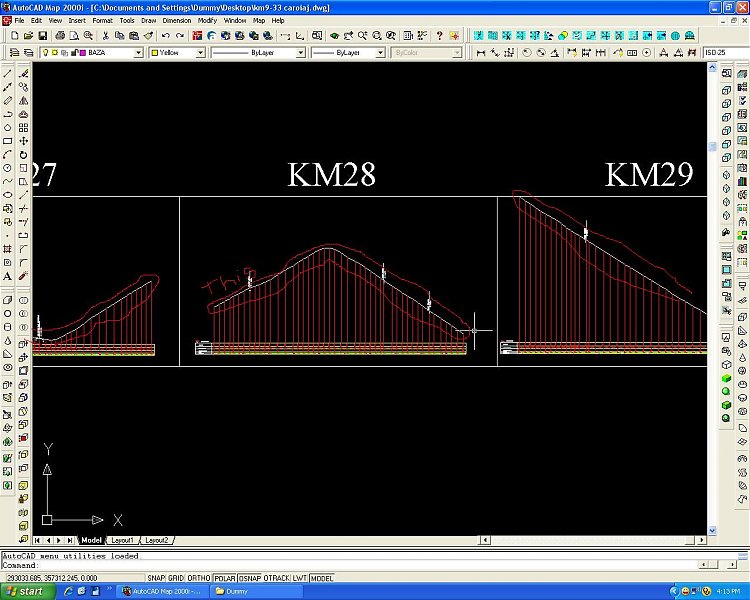
Task: Select the Circle draw tool
Action: [7, 168]
